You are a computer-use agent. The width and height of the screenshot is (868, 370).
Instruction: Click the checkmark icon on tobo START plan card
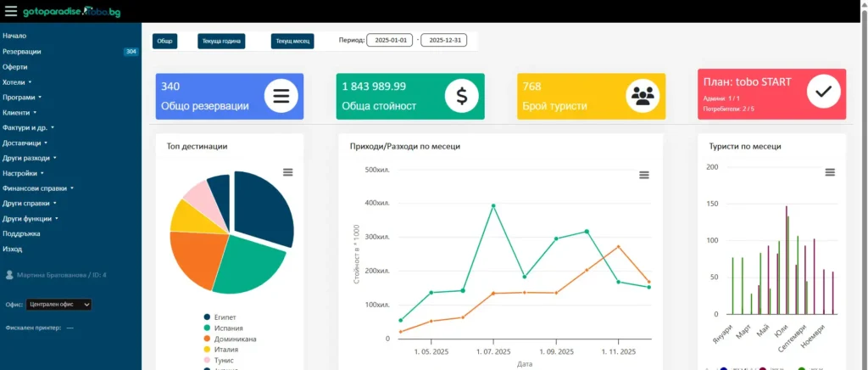824,92
